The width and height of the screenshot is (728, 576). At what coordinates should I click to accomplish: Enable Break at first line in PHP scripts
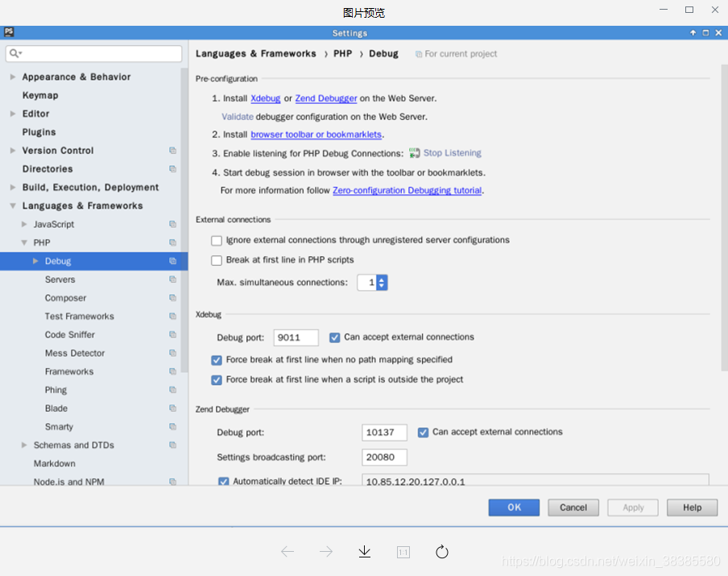[217, 260]
